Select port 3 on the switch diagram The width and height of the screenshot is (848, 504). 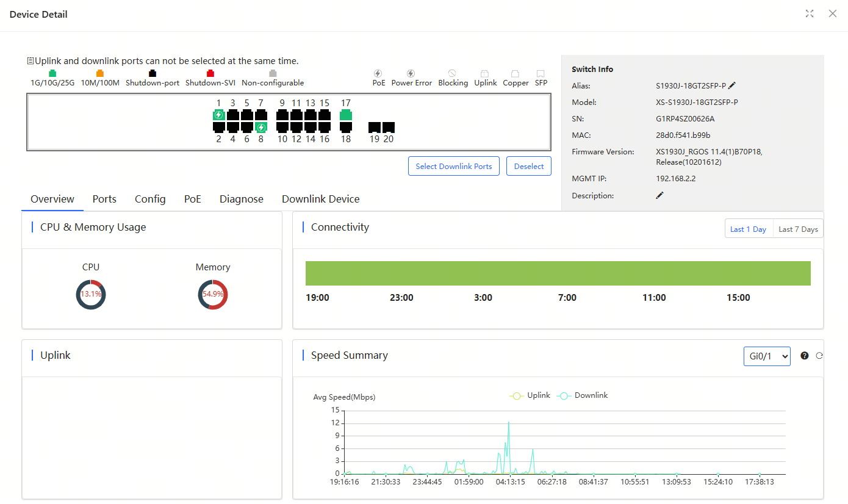pyautogui.click(x=232, y=115)
